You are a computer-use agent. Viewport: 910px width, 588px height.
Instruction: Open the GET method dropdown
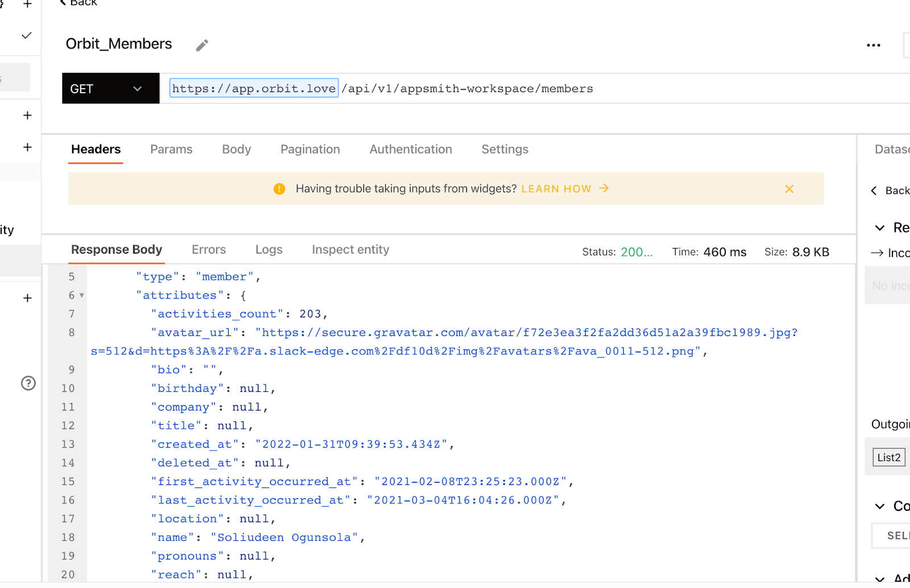[110, 89]
